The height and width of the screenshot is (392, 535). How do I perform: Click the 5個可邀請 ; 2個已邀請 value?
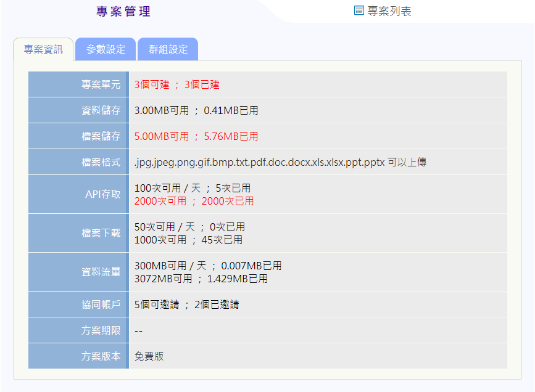186,304
